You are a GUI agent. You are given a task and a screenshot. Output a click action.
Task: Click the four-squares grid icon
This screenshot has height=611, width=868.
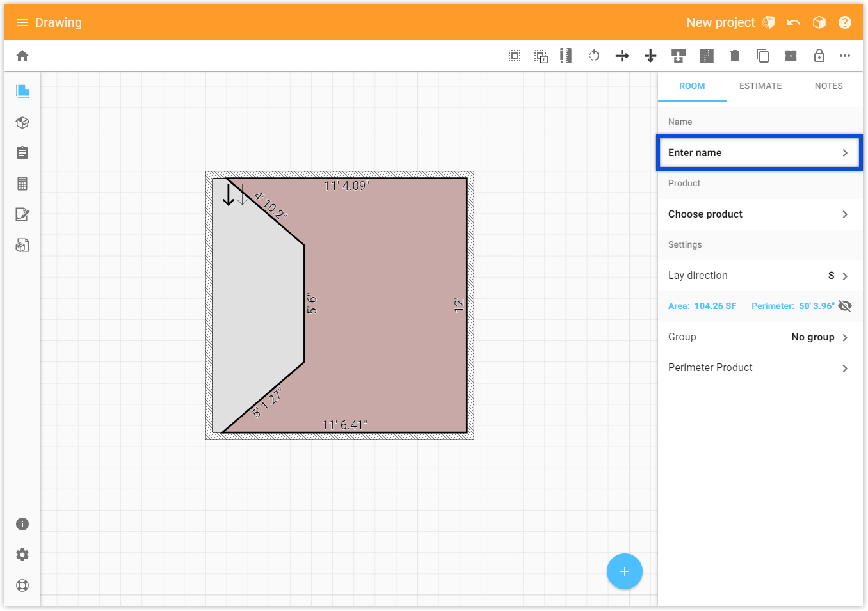[791, 56]
